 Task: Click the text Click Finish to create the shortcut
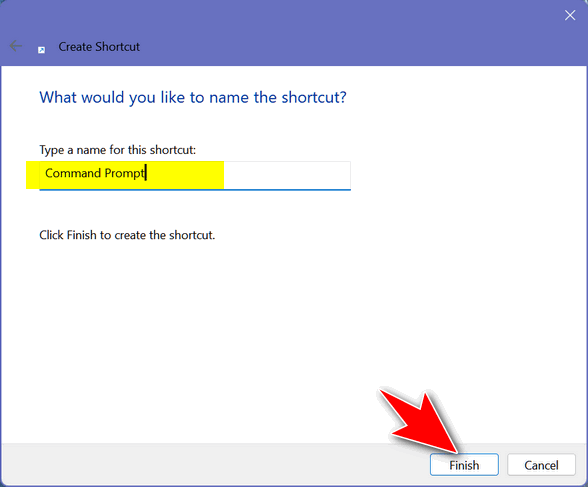[x=127, y=235]
